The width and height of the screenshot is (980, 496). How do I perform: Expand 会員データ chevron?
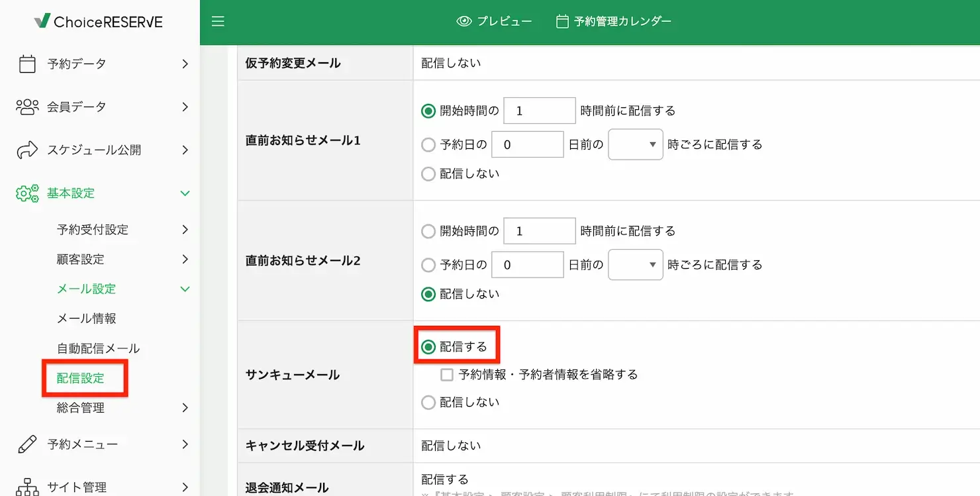(185, 107)
